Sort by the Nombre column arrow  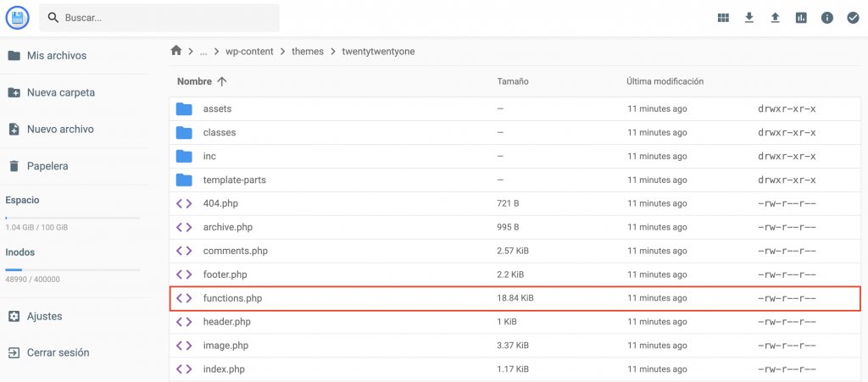[x=222, y=81]
